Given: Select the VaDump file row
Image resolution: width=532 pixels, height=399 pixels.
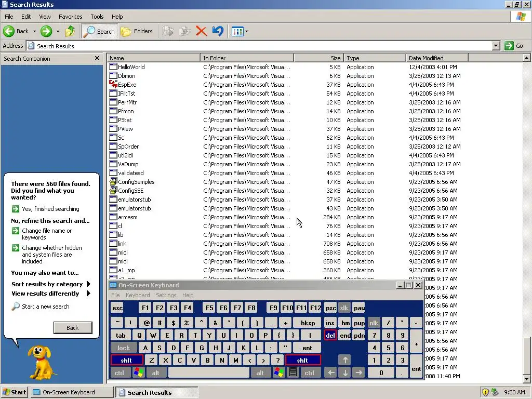Looking at the screenshot, I should [x=128, y=164].
